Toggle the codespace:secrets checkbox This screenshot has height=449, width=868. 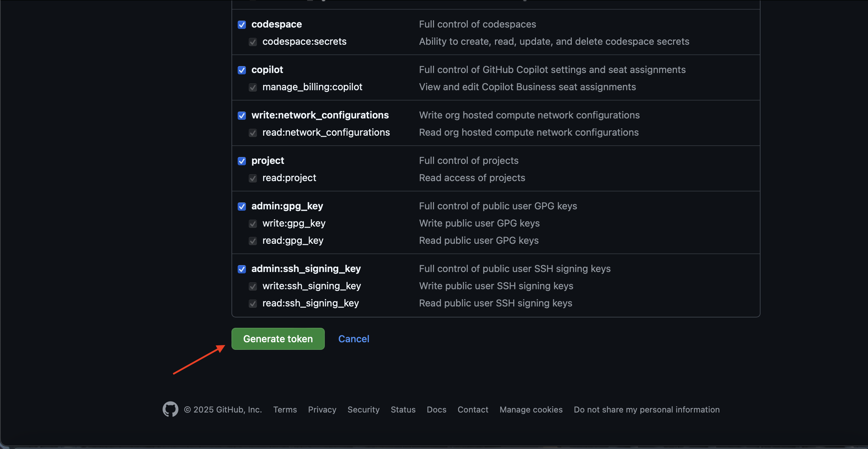coord(253,42)
